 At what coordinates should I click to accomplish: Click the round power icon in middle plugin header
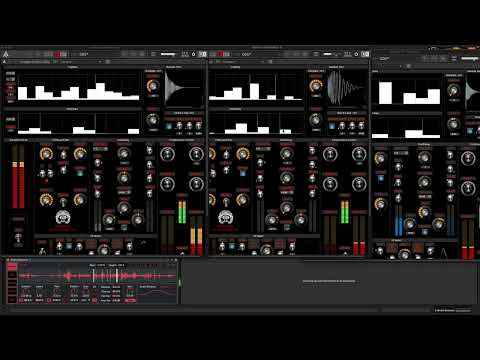click(x=356, y=54)
